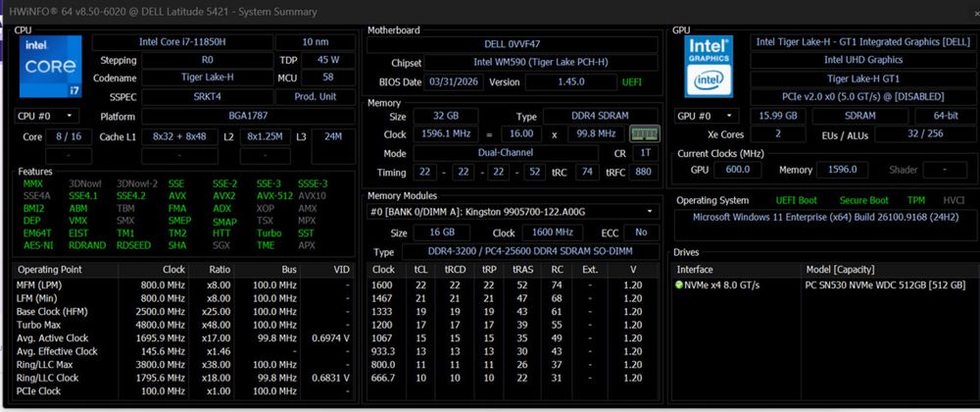Screen dimensions: 980x412
Task: Click the PCIe Clock row label
Action: [39, 390]
